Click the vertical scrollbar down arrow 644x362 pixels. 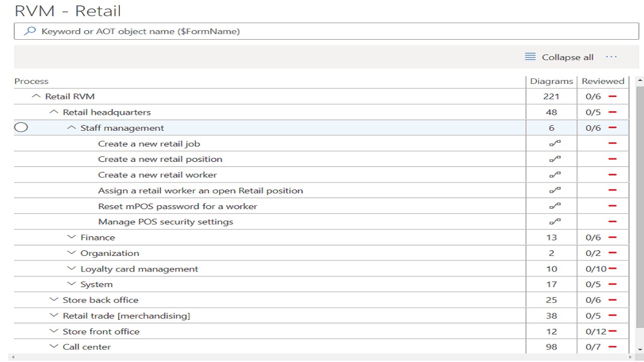coord(640,349)
